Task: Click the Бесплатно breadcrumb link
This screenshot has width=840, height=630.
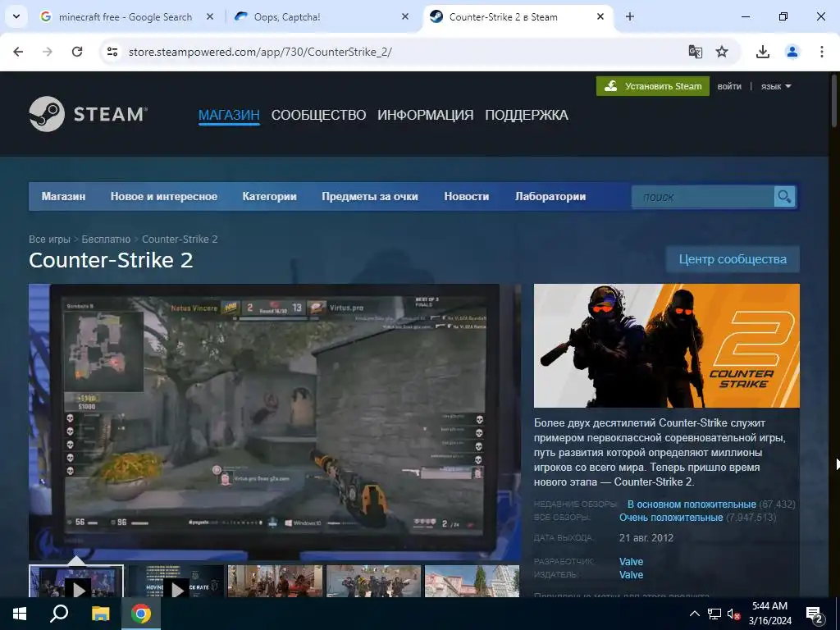Action: coord(106,239)
